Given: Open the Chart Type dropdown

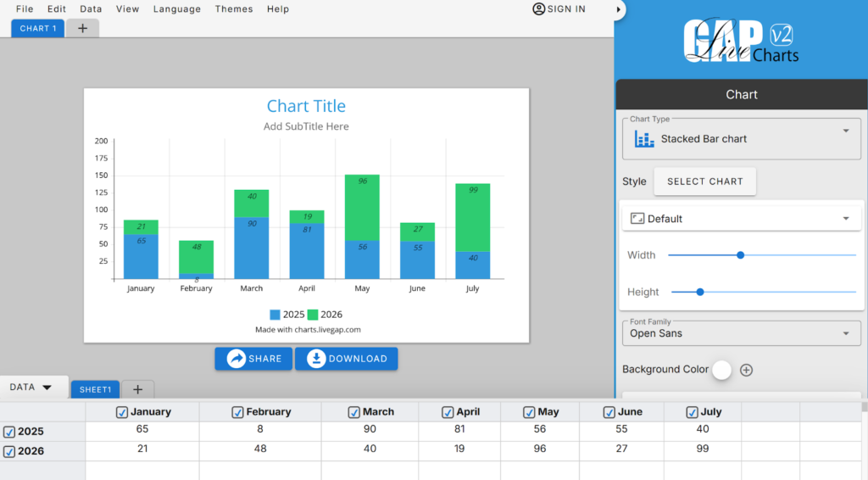Looking at the screenshot, I should [741, 138].
